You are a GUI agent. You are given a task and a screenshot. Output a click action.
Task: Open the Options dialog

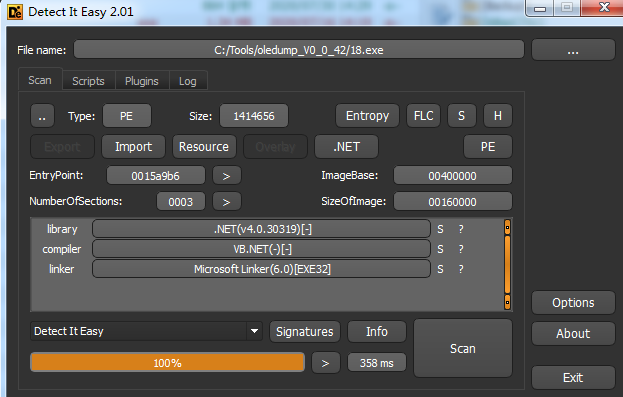tap(573, 303)
